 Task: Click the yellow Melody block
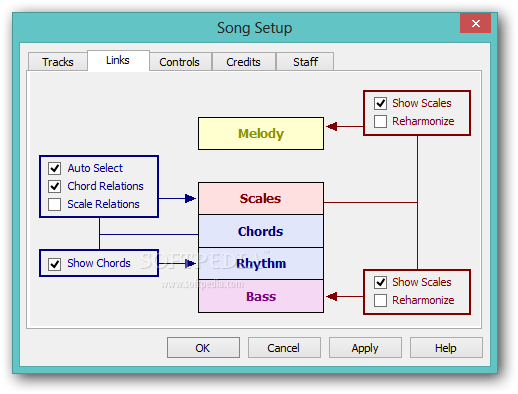coord(261,133)
